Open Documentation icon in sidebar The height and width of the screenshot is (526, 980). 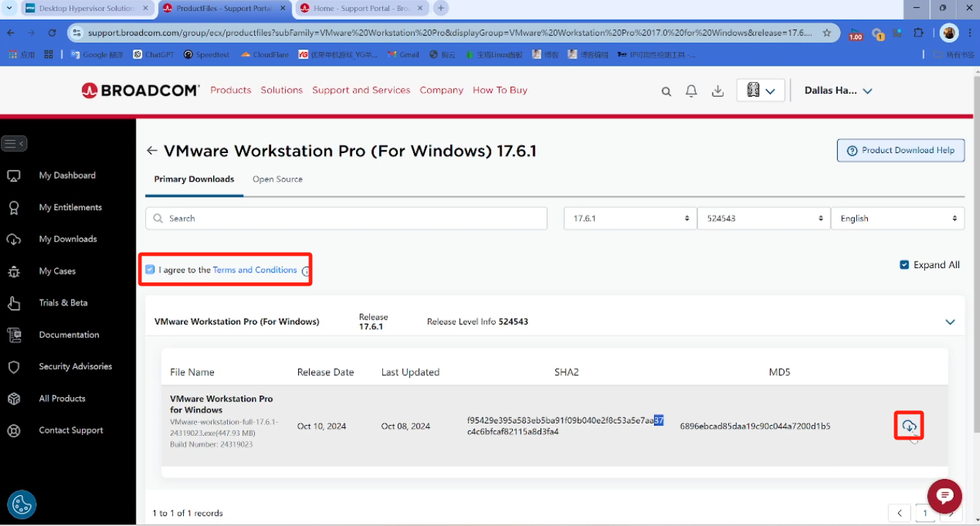[x=14, y=335]
